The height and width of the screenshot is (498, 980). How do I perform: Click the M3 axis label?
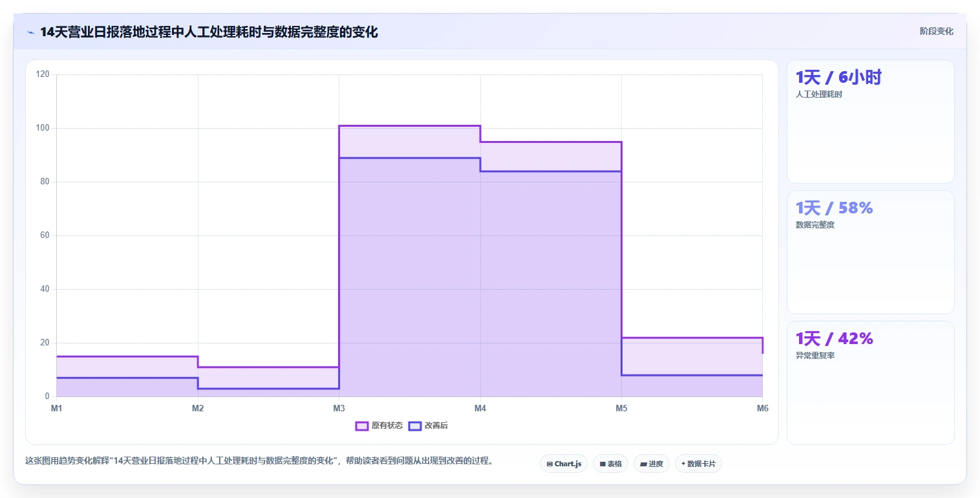[339, 408]
